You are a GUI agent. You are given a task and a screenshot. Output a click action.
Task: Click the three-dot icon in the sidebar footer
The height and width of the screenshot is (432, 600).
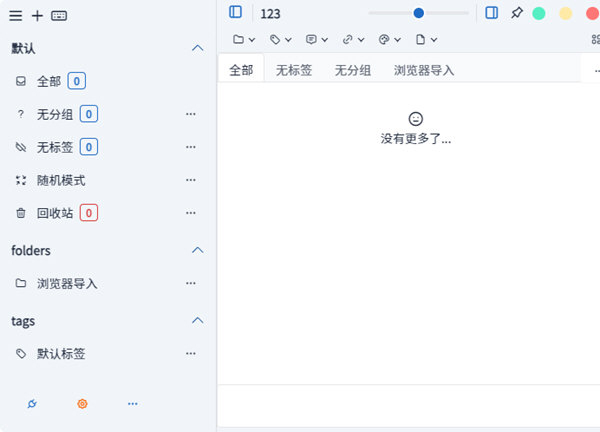point(133,403)
